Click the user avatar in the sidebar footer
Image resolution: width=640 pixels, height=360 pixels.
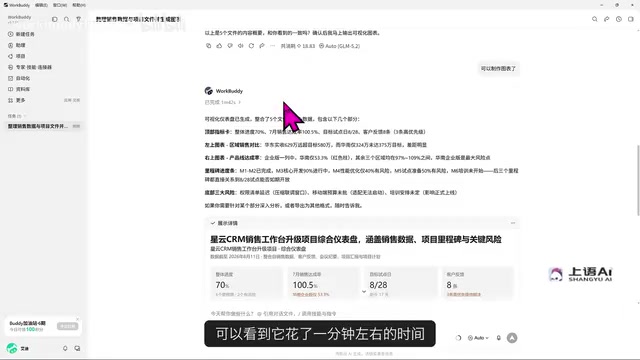click(12, 348)
